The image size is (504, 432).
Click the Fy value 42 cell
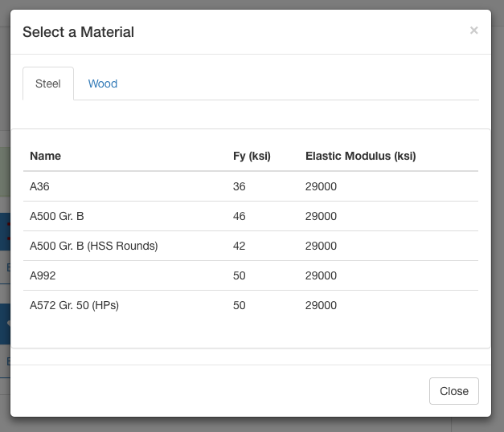click(240, 246)
